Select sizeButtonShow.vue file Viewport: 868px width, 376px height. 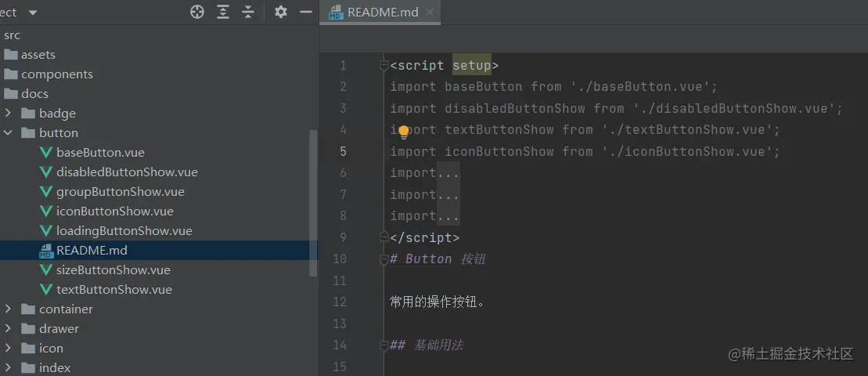[113, 270]
